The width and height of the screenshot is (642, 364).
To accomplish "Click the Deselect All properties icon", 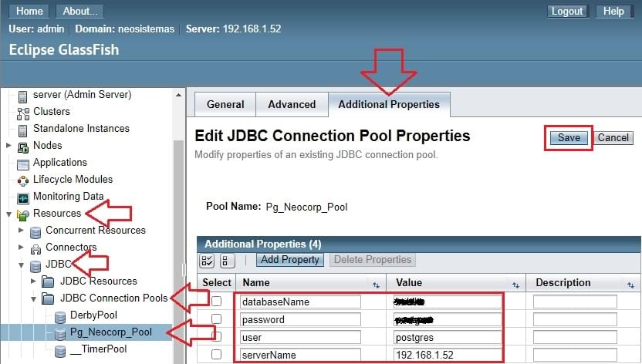I will 227,261.
